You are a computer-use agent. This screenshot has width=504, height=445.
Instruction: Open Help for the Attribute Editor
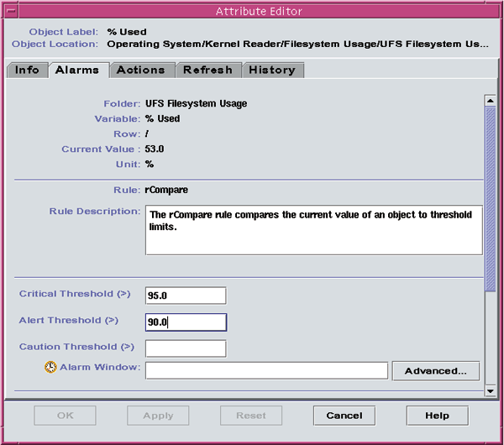tap(437, 416)
